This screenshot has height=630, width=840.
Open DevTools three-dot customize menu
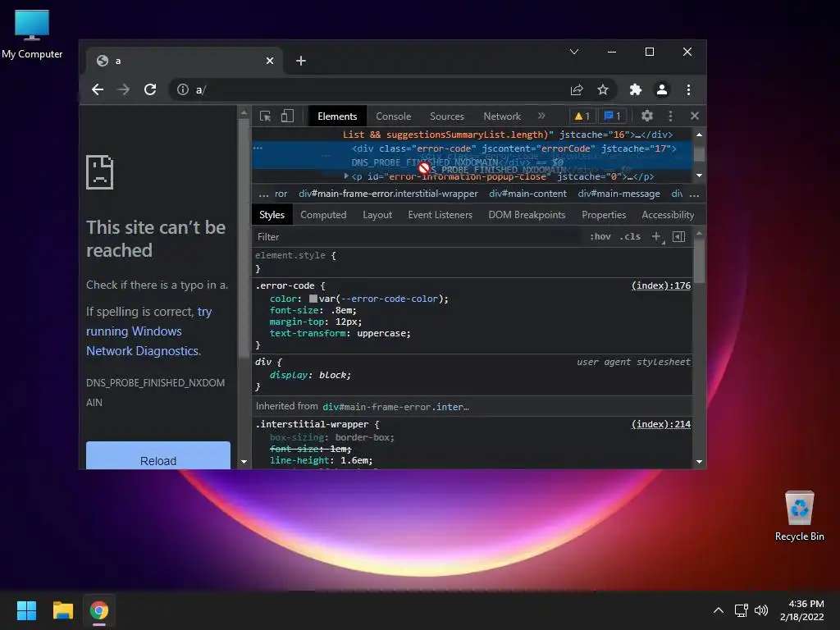670,116
